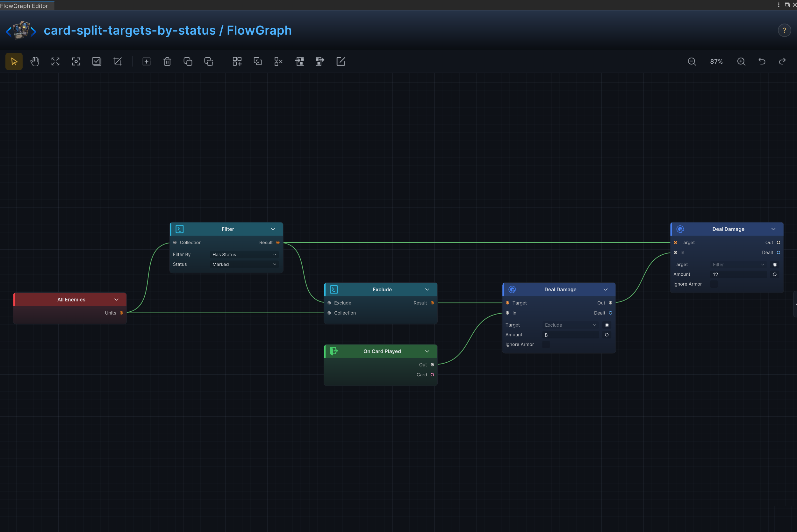The height and width of the screenshot is (532, 797).
Task: Click the Units output port on All Enemies
Action: (121, 313)
